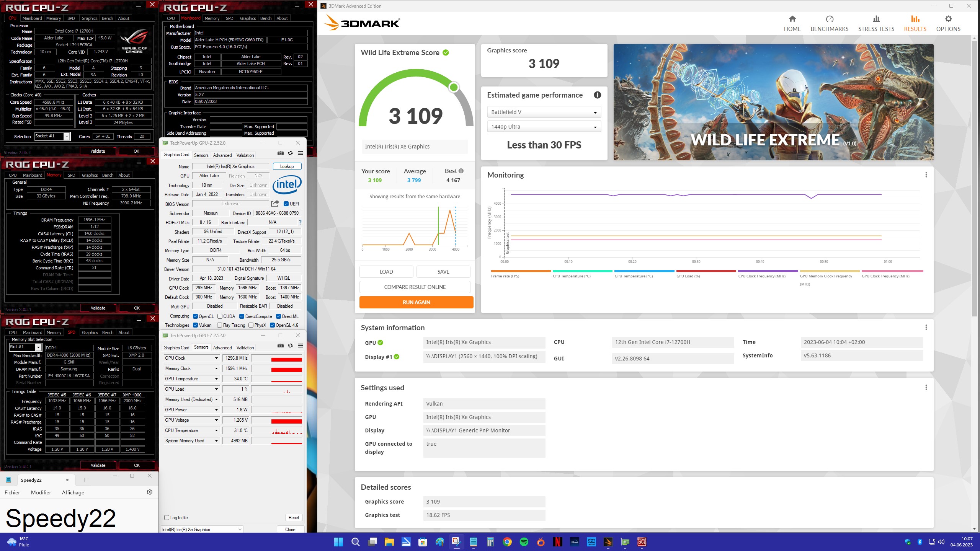The height and width of the screenshot is (551, 980).
Task: Show estimated game performance info icon
Action: (x=597, y=95)
